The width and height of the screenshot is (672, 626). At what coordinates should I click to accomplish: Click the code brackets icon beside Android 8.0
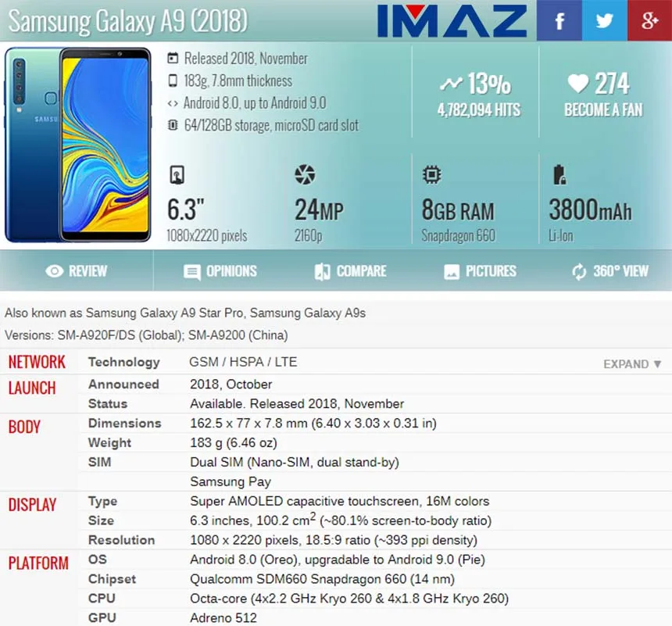172,103
